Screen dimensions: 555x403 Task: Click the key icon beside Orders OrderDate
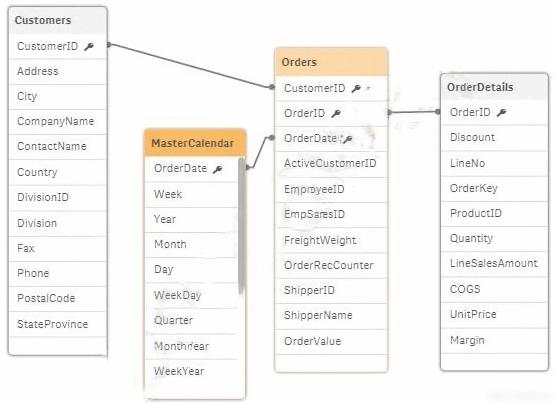[348, 139]
